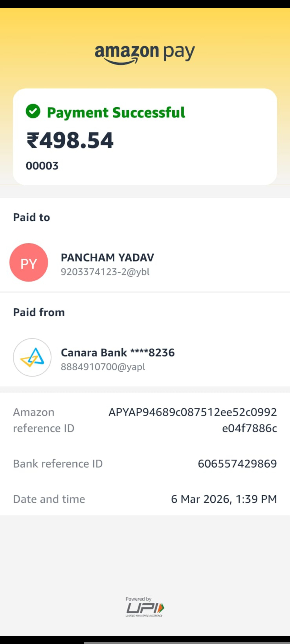
Task: Tap Canara Bank ****8236 account
Action: [x=118, y=353]
